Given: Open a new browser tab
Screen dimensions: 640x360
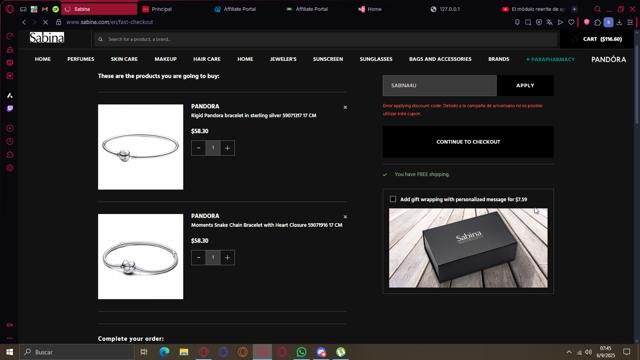Looking at the screenshot, I should tap(574, 9).
